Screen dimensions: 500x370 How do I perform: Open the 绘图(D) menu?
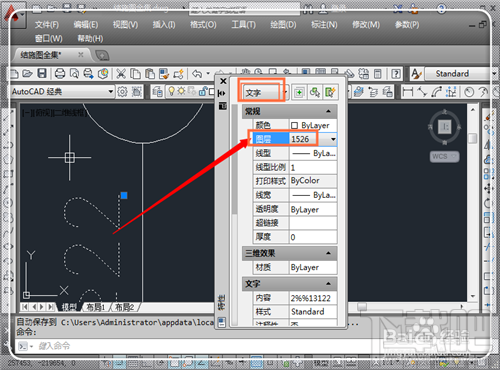point(283,25)
